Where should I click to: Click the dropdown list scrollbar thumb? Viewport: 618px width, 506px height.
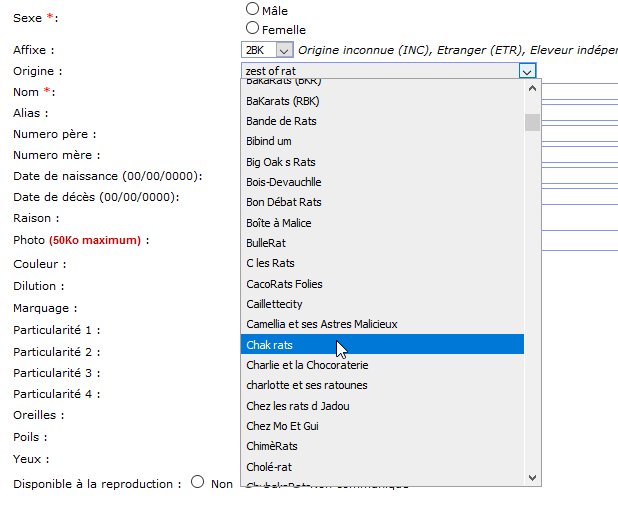[532, 122]
